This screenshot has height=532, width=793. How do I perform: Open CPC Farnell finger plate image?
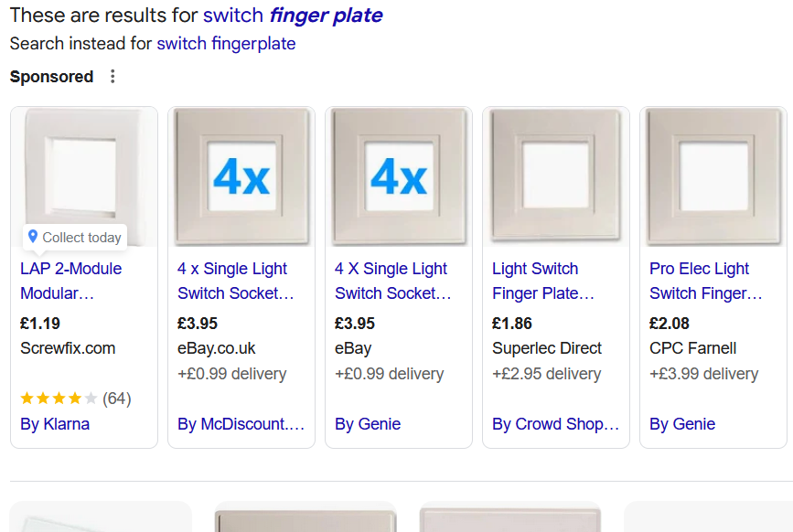[713, 177]
